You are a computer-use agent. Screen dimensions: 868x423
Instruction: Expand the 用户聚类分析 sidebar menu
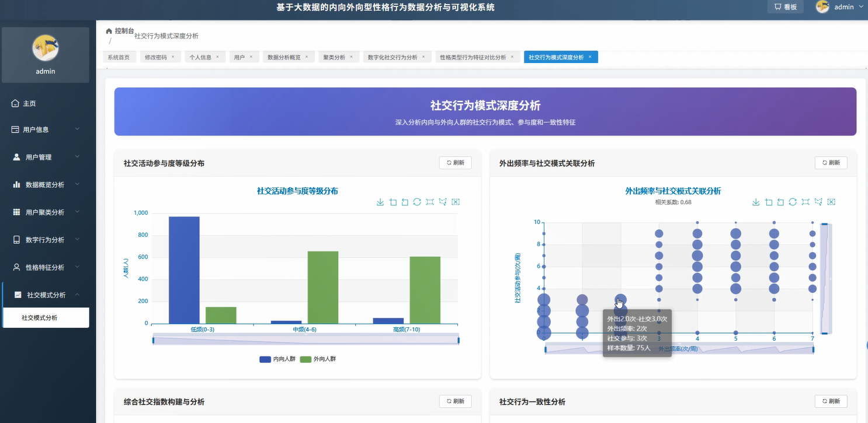tap(46, 212)
